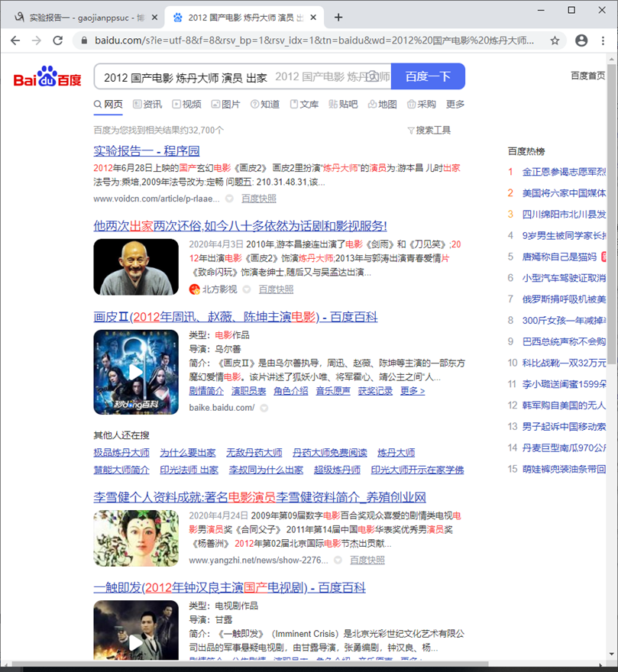
Task: Select the 资讯 search tab
Action: 147,104
